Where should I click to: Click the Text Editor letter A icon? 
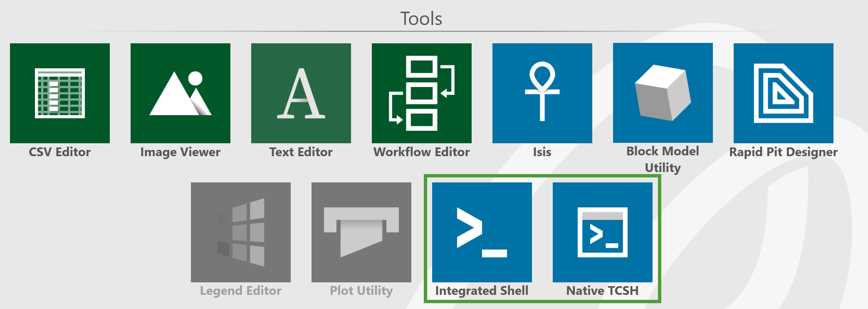point(301,93)
